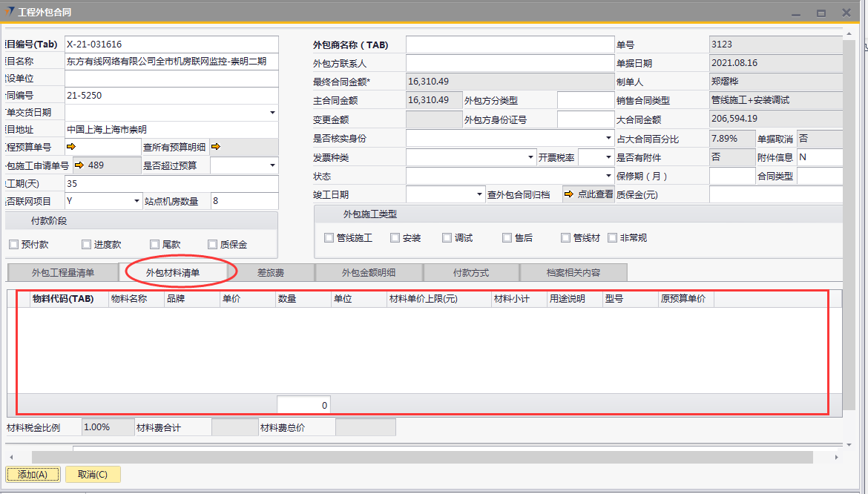Click the 取消(C) button
Viewport: 868px width, 494px height.
tap(93, 475)
